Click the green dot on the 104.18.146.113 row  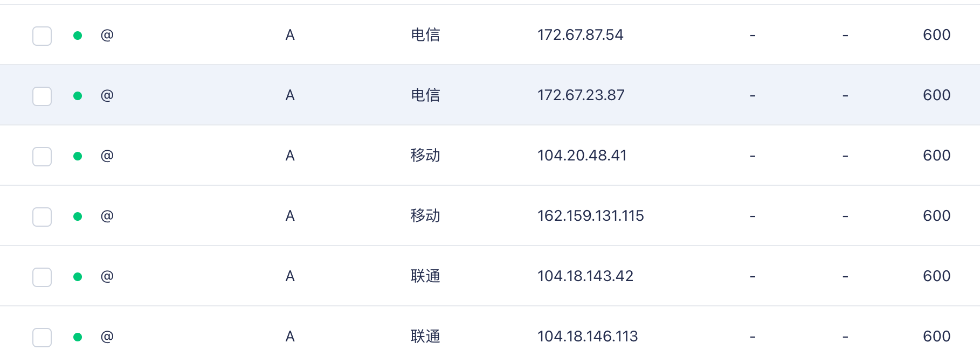click(78, 336)
